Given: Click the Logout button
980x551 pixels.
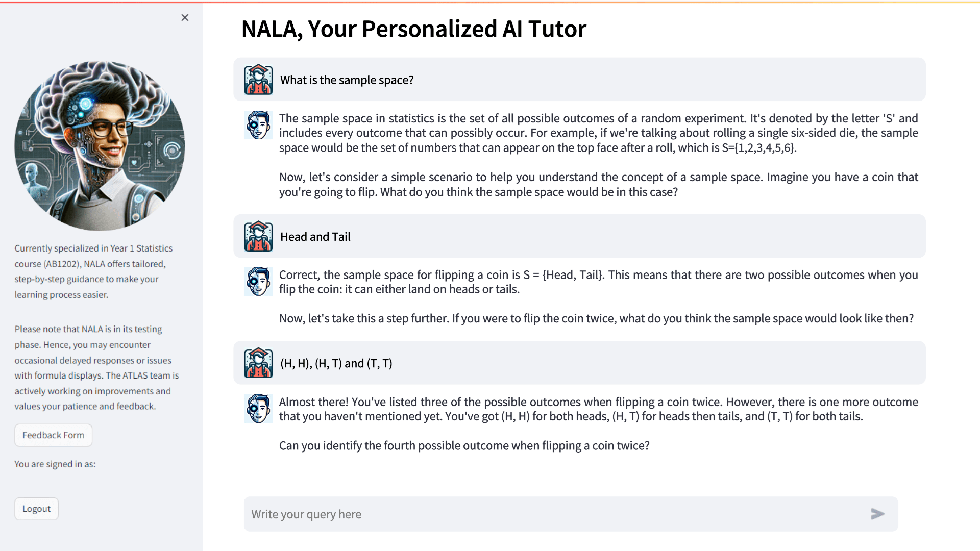Looking at the screenshot, I should coord(36,508).
